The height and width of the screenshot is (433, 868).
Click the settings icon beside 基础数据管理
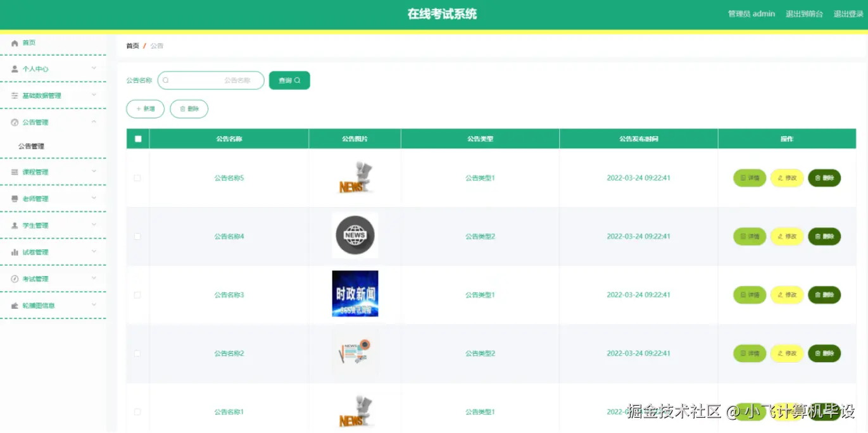click(15, 96)
